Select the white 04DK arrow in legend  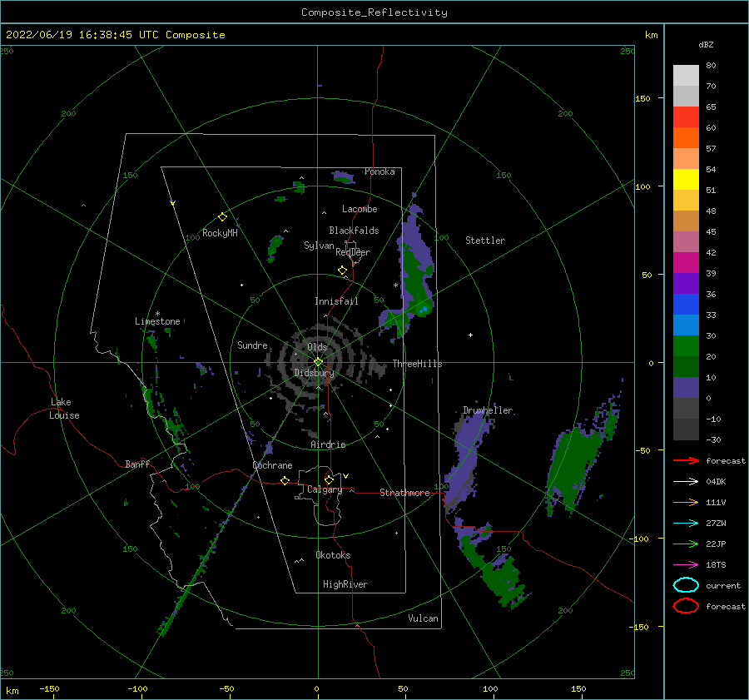686,482
